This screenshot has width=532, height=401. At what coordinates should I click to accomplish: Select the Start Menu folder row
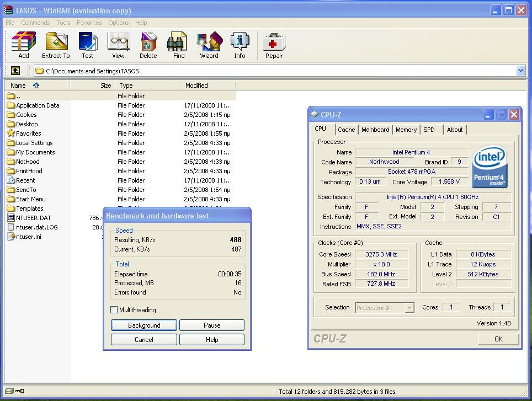point(120,199)
